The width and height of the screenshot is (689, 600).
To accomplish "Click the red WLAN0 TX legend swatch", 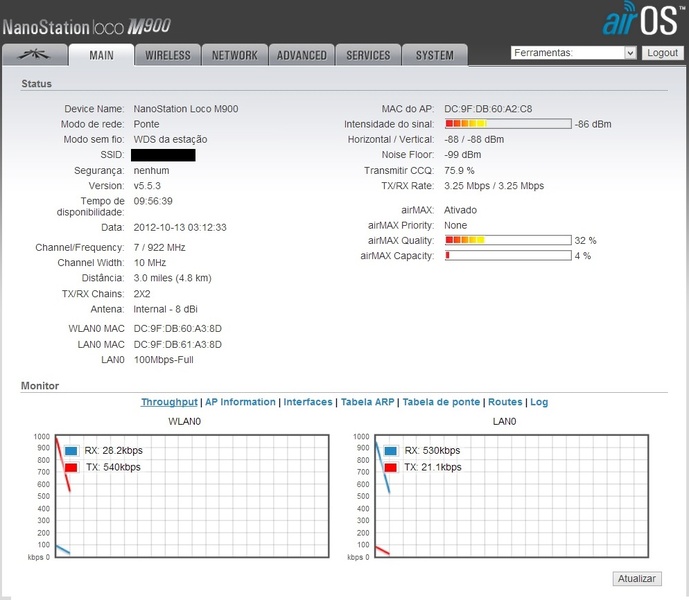I will point(71,467).
